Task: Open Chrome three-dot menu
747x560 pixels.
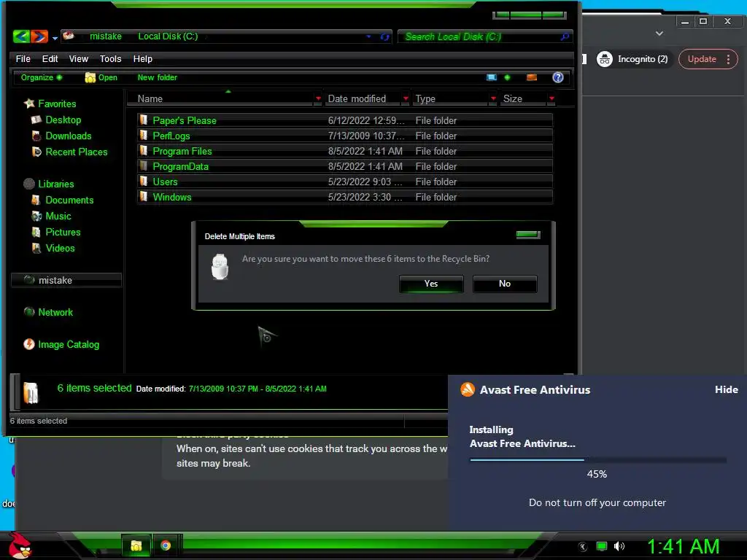Action: pyautogui.click(x=729, y=59)
